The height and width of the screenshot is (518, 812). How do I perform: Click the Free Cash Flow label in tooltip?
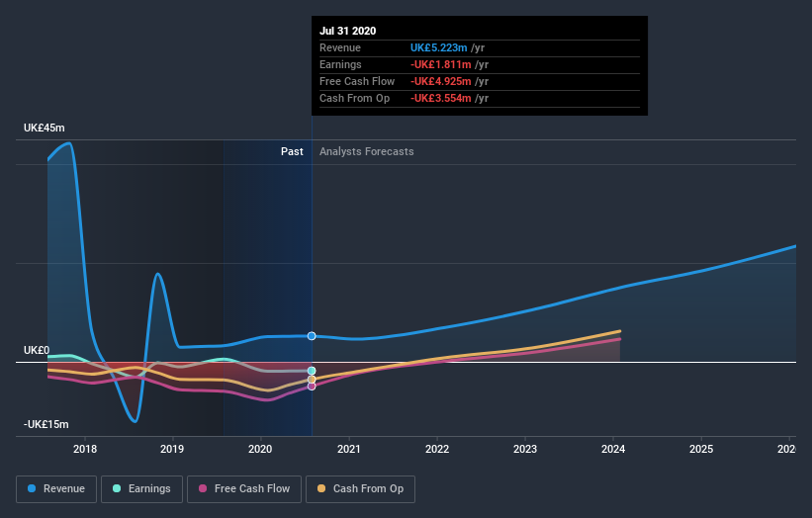coord(357,81)
